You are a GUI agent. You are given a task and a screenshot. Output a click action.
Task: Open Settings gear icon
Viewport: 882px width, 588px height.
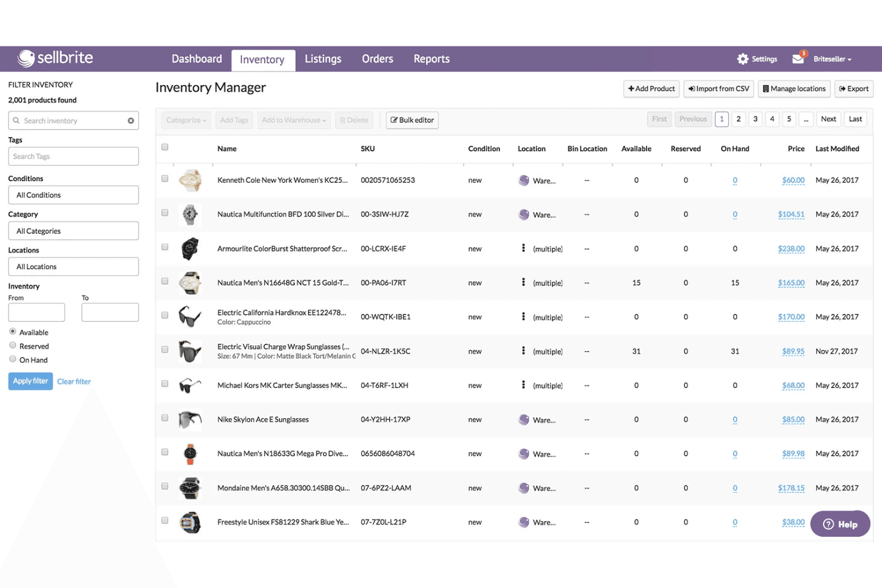coord(743,59)
